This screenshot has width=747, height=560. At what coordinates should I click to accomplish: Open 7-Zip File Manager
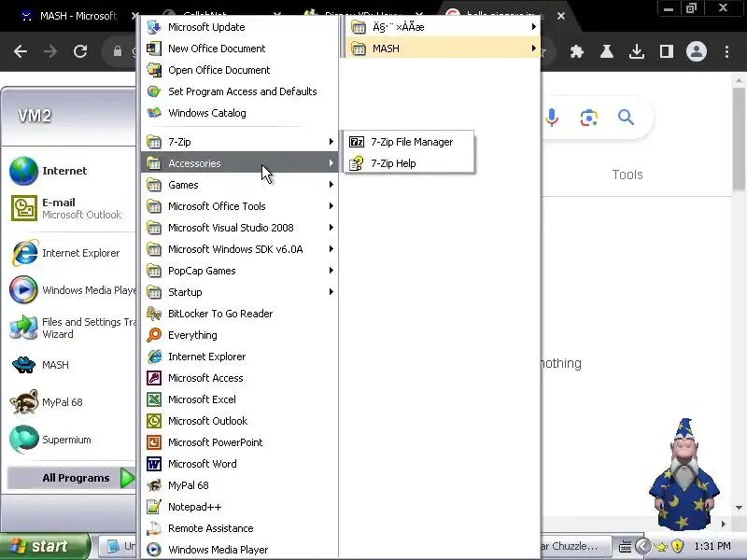click(x=409, y=142)
